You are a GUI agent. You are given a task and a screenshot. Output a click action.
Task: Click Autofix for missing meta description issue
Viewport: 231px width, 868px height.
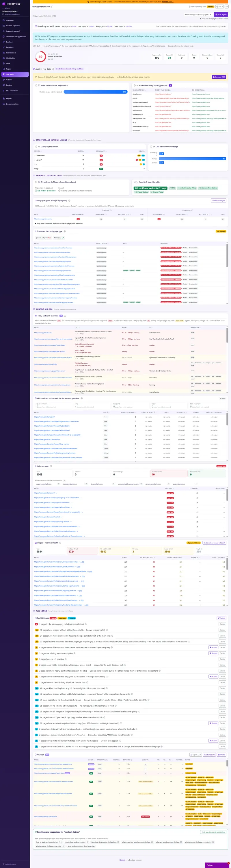213,653
